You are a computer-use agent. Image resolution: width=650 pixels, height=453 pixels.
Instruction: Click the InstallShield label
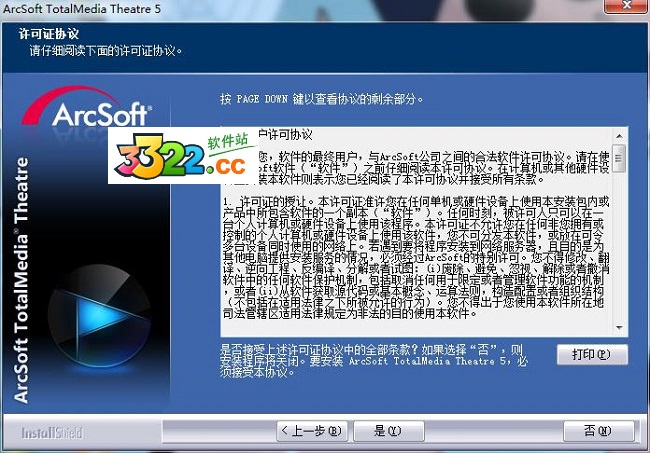(52, 433)
